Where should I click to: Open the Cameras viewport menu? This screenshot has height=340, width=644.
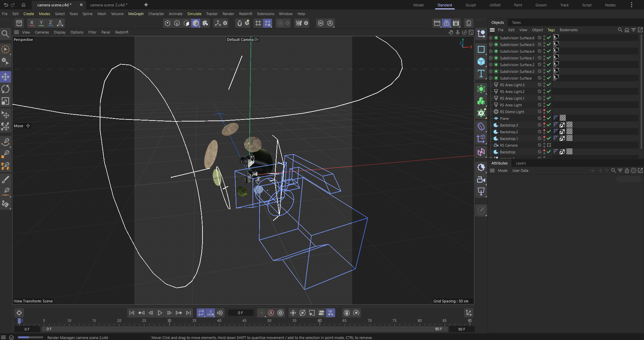(x=42, y=32)
